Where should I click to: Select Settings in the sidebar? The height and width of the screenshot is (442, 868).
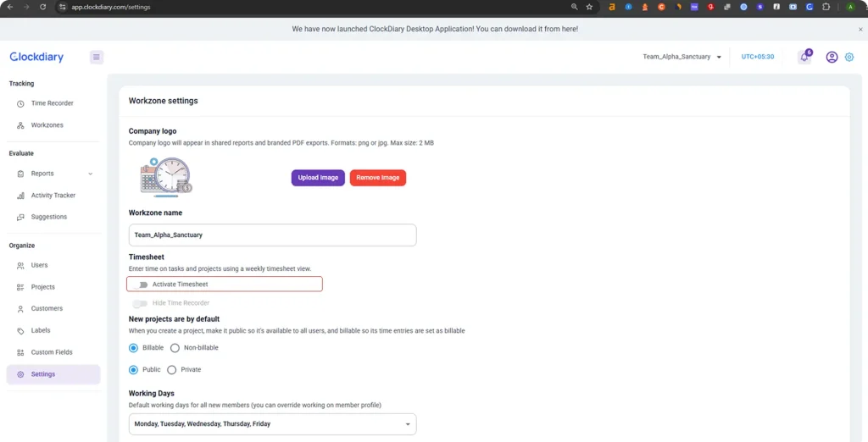(x=53, y=374)
